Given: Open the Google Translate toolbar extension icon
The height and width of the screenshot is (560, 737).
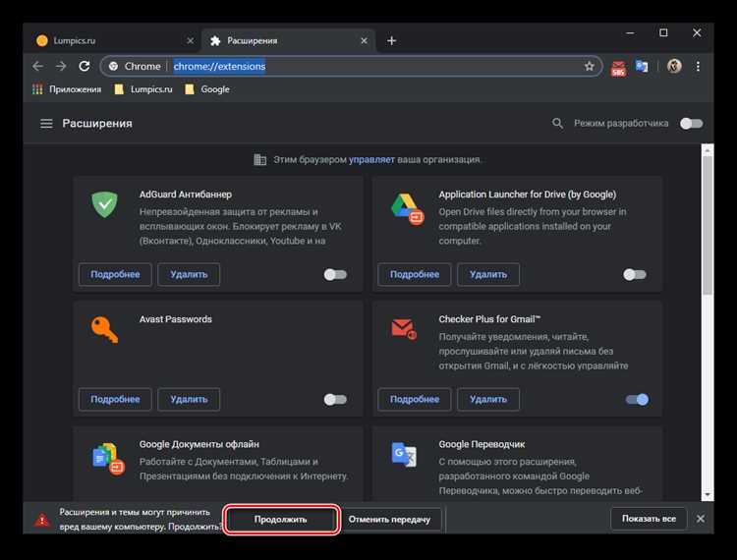Looking at the screenshot, I should [x=642, y=66].
